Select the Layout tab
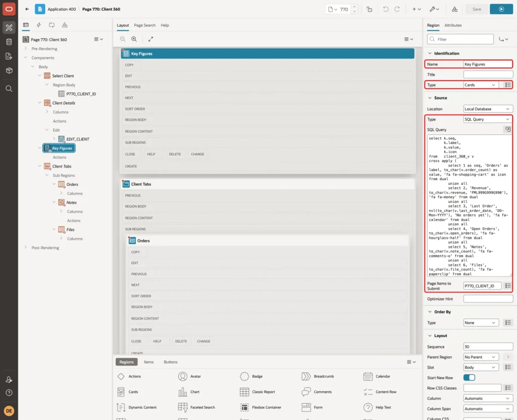The image size is (517, 420). [x=123, y=25]
